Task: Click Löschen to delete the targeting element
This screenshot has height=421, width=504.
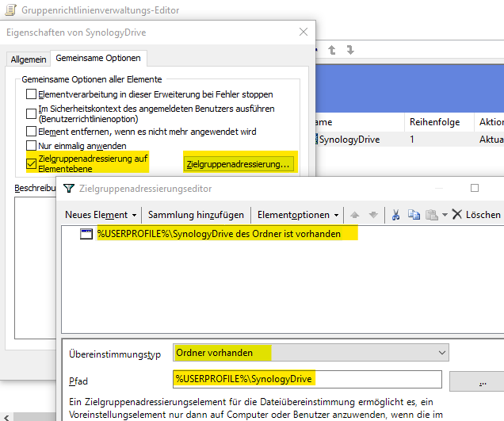Action: (x=476, y=215)
